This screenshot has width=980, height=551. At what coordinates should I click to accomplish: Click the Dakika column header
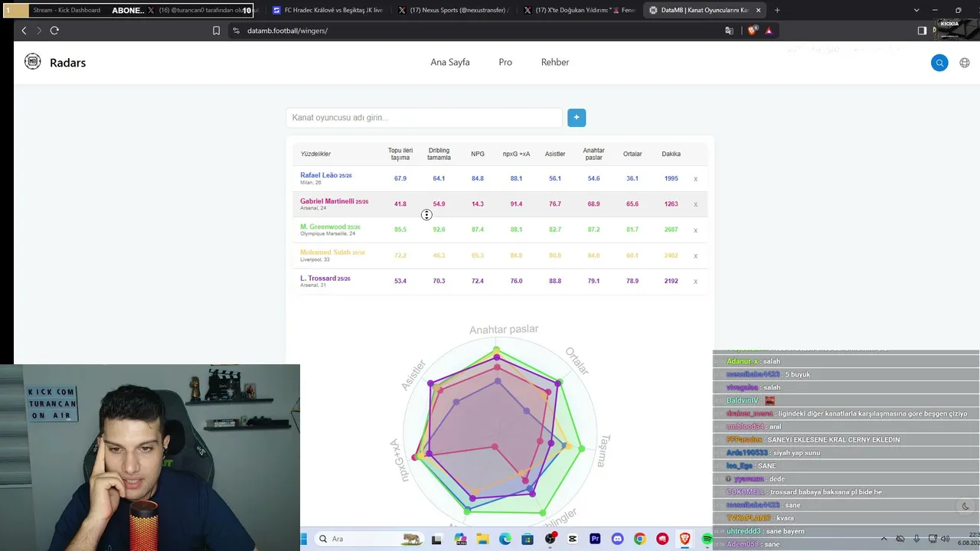[x=671, y=154]
